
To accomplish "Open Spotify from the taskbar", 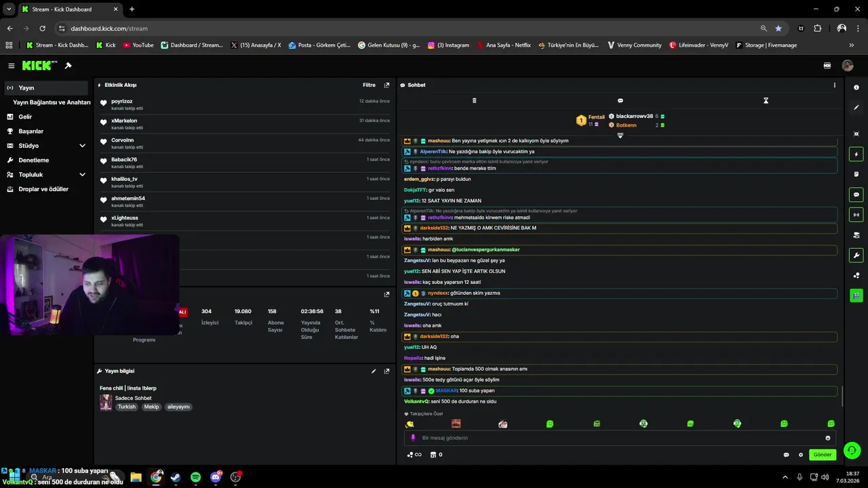I will pos(195,477).
